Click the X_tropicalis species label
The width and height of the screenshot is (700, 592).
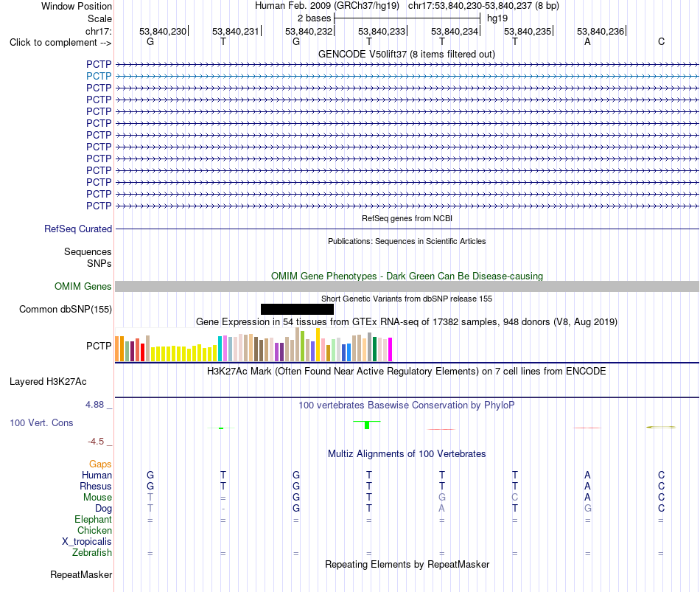pyautogui.click(x=87, y=542)
